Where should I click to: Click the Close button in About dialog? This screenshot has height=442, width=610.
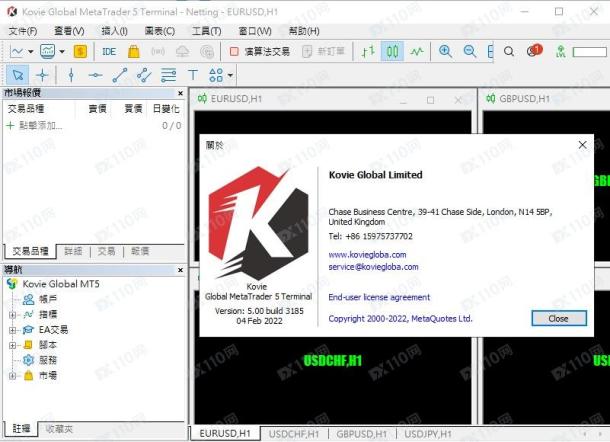pyautogui.click(x=559, y=318)
